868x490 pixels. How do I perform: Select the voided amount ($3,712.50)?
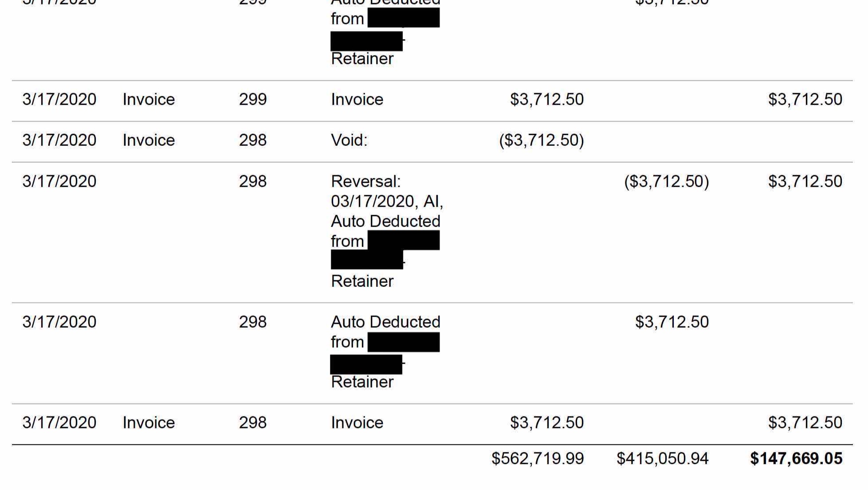542,140
